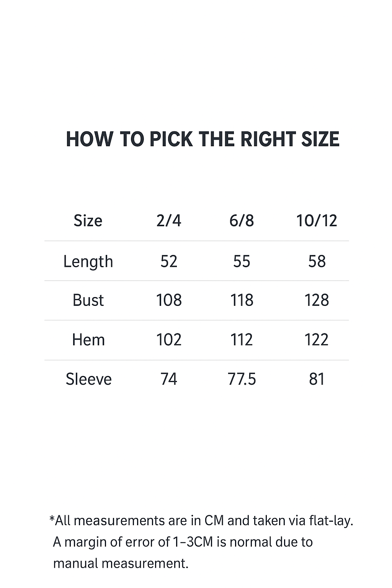
Task: Click the Length value 52
Action: click(169, 261)
